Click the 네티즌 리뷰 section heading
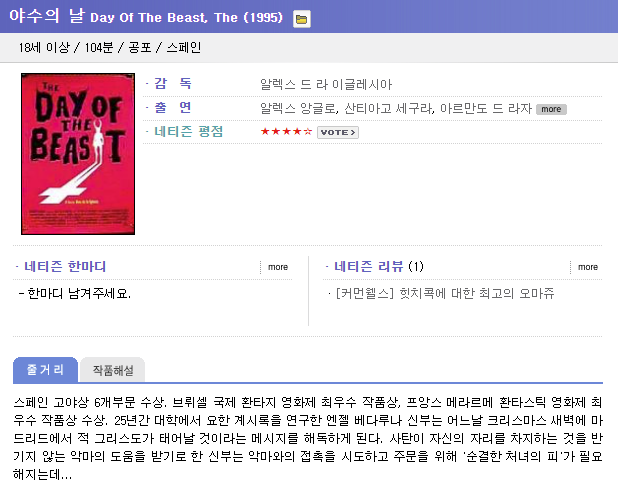 click(x=369, y=266)
